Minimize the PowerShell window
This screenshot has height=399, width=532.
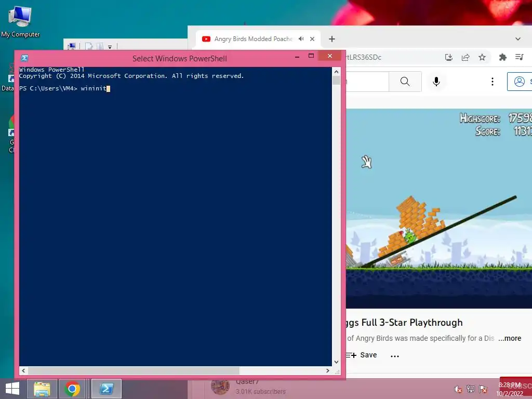(x=297, y=57)
